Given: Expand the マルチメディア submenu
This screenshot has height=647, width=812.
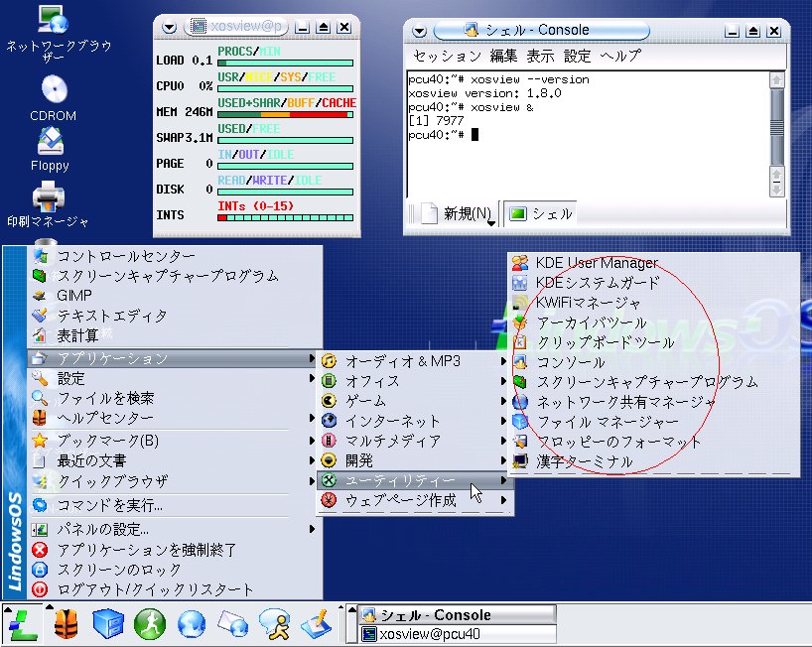Looking at the screenshot, I should point(415,441).
